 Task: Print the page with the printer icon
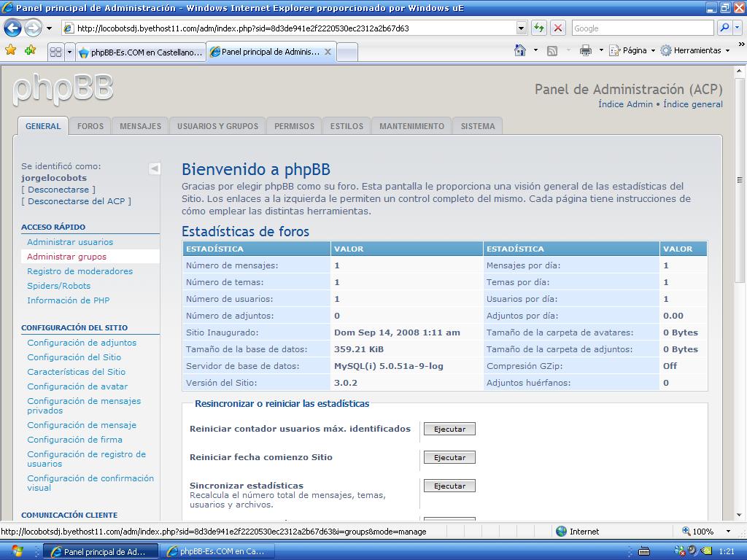(586, 50)
